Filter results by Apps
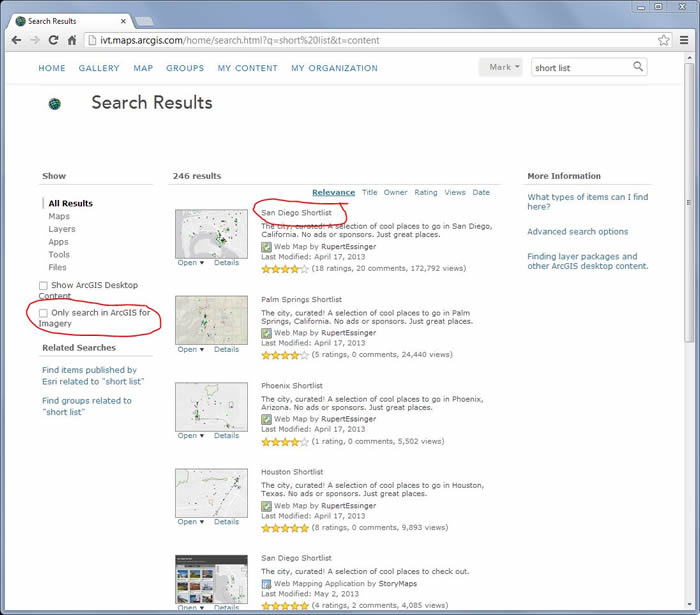 (x=58, y=242)
